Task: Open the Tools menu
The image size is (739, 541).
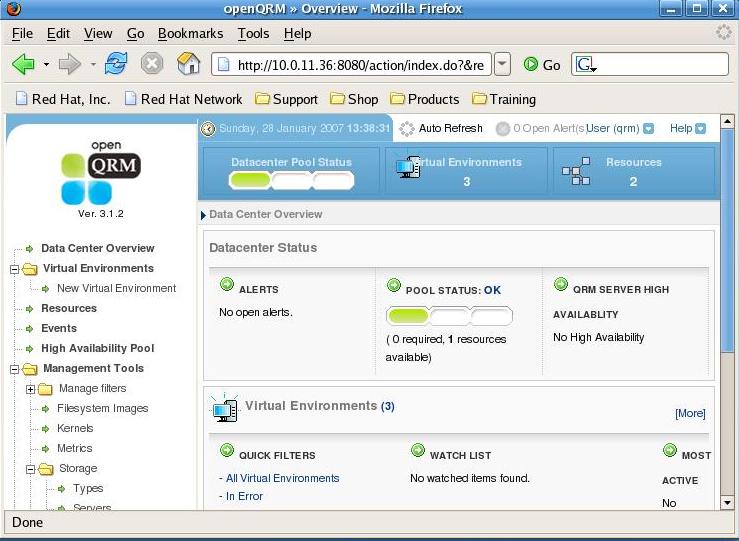Action: click(253, 33)
